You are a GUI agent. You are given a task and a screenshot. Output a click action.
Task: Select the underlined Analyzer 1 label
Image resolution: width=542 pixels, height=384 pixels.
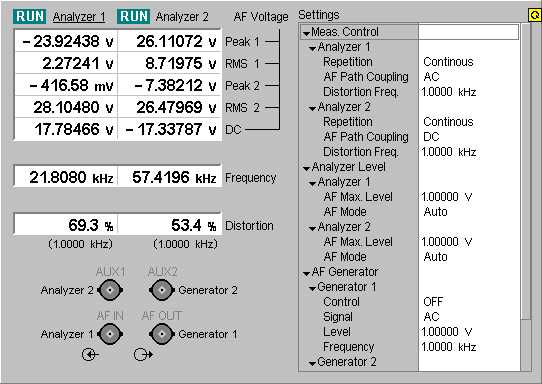point(79,17)
